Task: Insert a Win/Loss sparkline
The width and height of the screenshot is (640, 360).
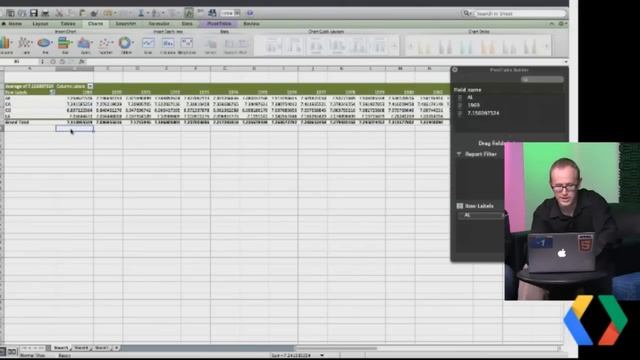Action: (187, 45)
